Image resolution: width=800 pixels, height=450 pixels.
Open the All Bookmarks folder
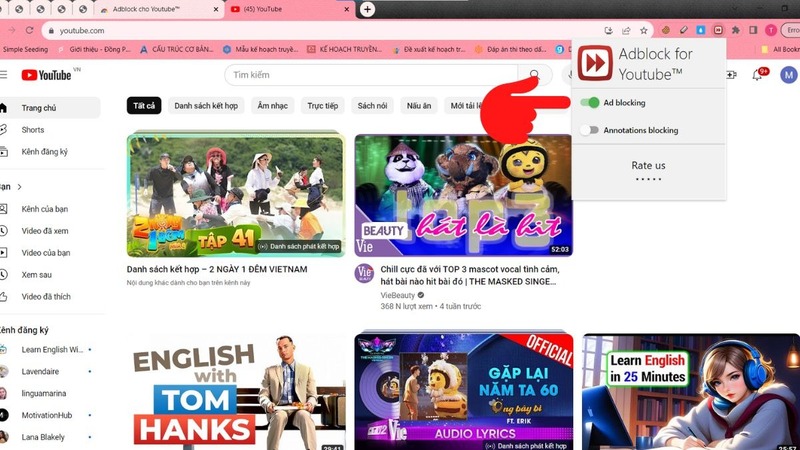tap(780, 49)
